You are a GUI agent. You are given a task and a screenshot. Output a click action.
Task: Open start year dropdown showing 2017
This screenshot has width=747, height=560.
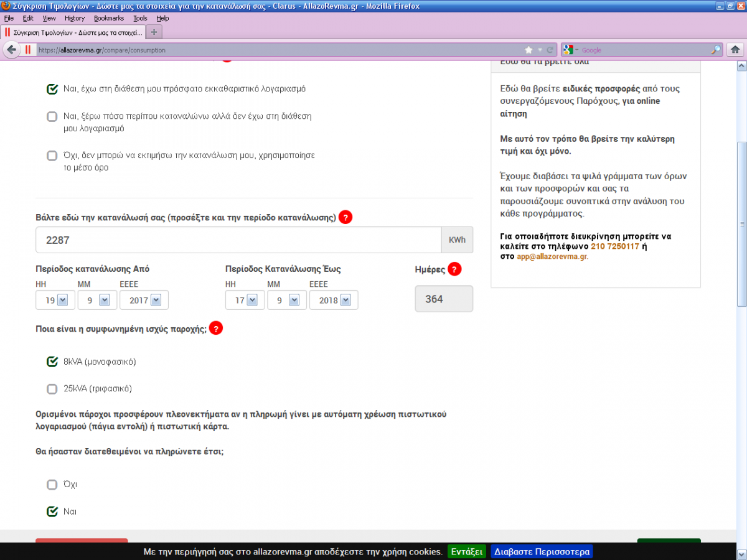(144, 300)
